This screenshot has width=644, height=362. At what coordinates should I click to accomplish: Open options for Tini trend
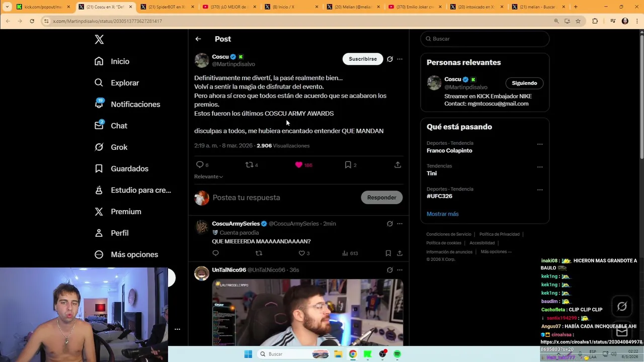coord(540,167)
